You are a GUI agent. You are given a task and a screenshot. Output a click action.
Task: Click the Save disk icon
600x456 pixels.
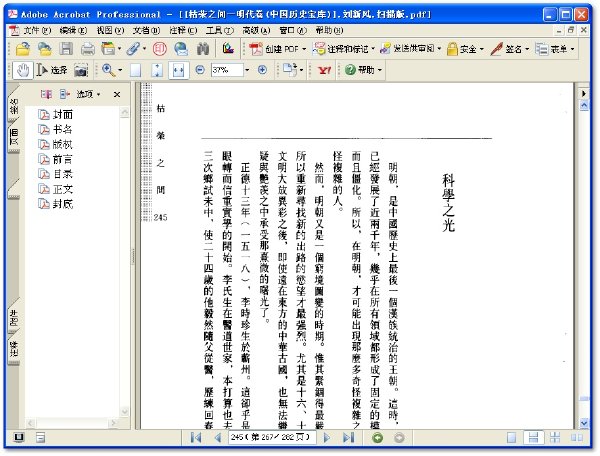pos(66,49)
